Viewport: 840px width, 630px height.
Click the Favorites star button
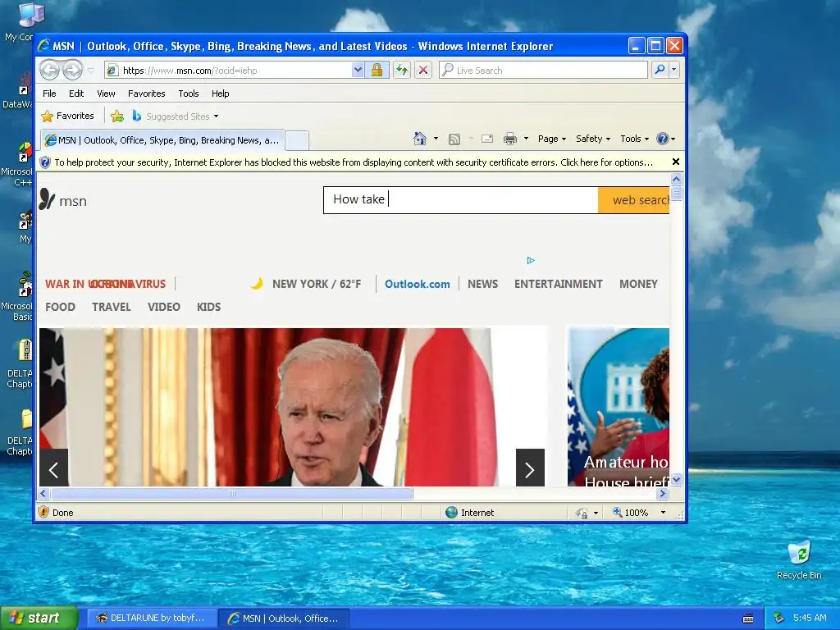tap(68, 116)
